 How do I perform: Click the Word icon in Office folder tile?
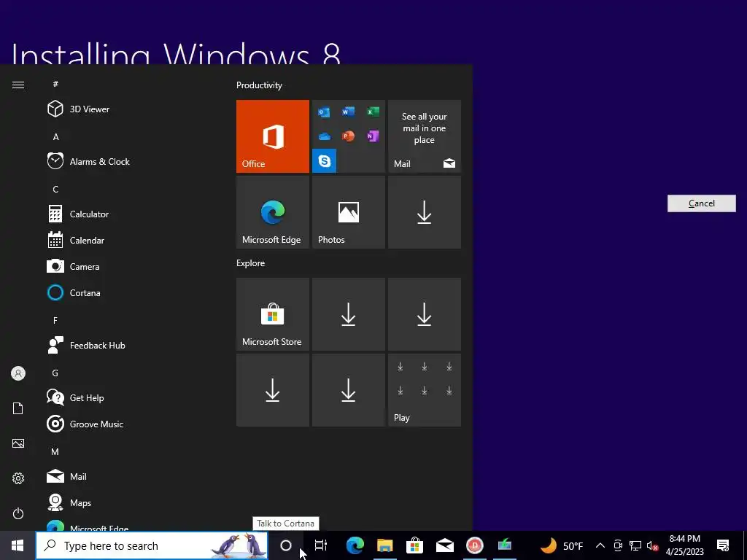[x=348, y=112]
